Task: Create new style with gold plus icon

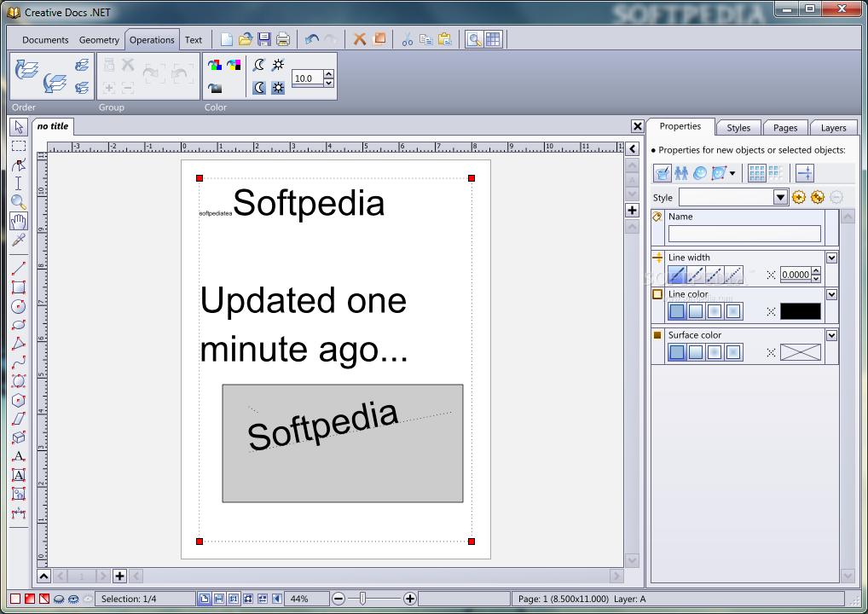Action: coord(798,197)
